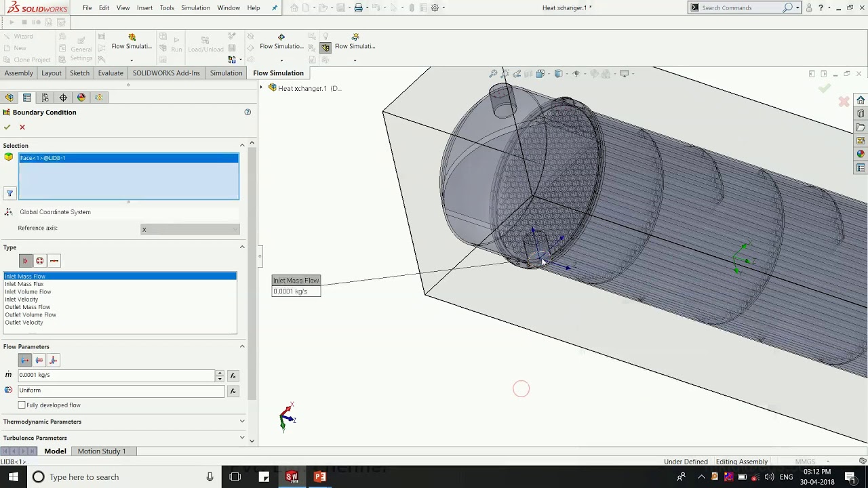Click the Search Commands field
The height and width of the screenshot is (488, 868).
tap(741, 7)
